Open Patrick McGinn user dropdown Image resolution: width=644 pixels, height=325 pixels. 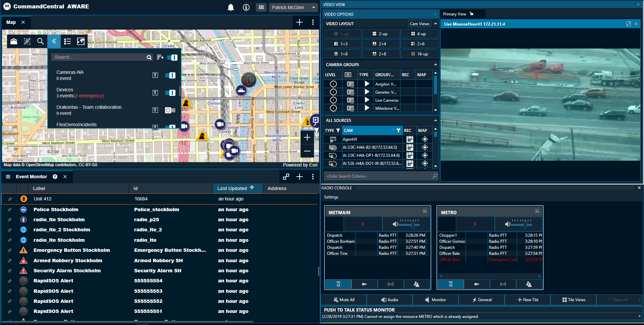(293, 7)
